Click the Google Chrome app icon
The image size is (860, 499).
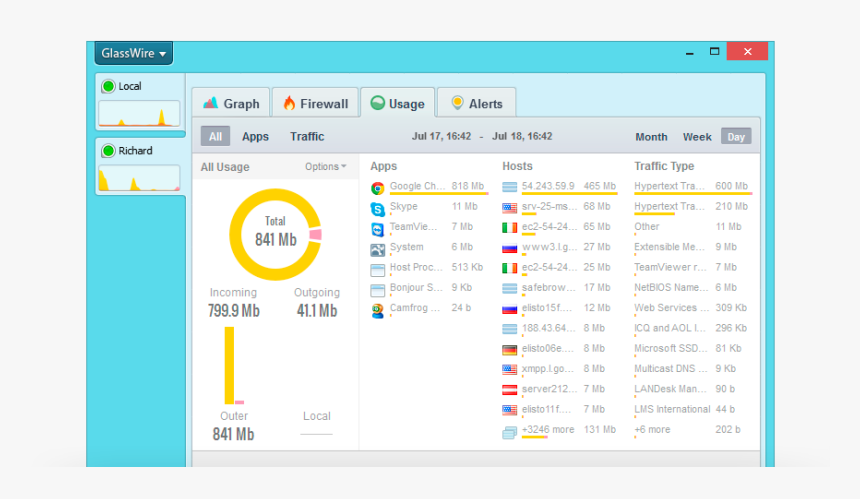(377, 188)
